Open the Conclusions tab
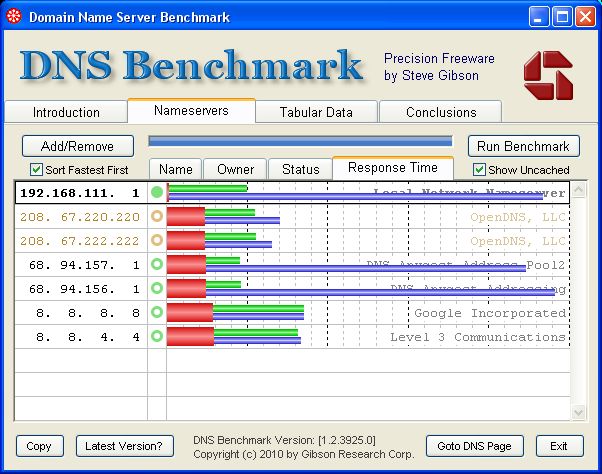The image size is (602, 474). (441, 112)
